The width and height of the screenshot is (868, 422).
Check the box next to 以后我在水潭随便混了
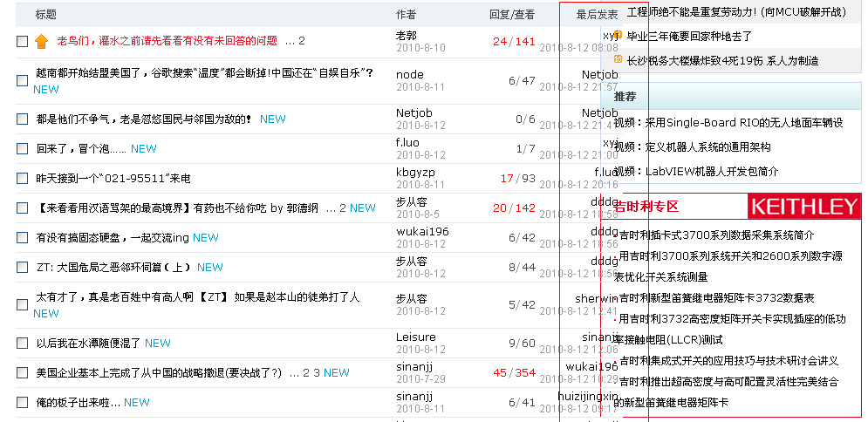pyautogui.click(x=22, y=344)
